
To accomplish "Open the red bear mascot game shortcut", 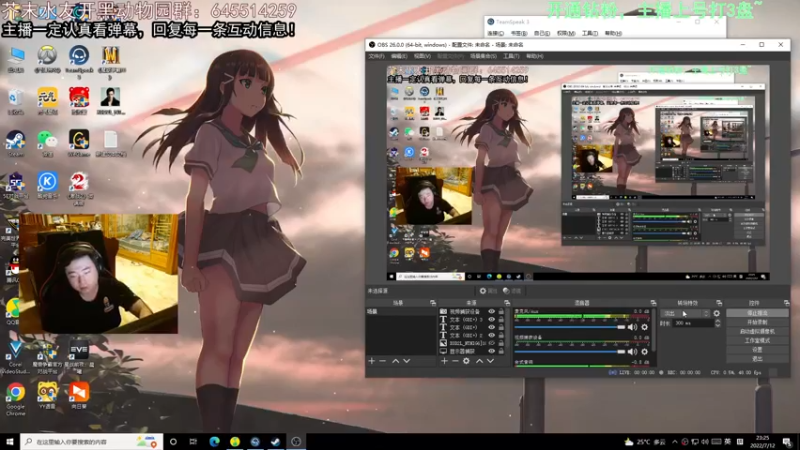I will 79,102.
